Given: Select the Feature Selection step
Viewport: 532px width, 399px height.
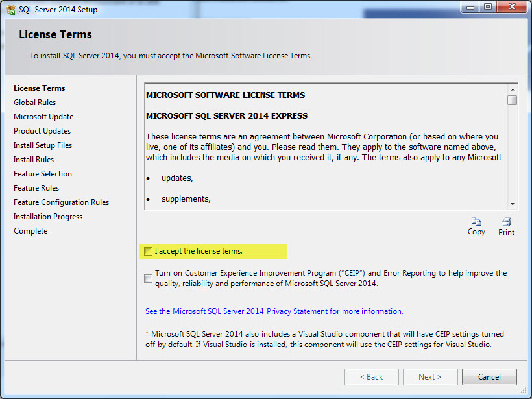Looking at the screenshot, I should pos(43,174).
